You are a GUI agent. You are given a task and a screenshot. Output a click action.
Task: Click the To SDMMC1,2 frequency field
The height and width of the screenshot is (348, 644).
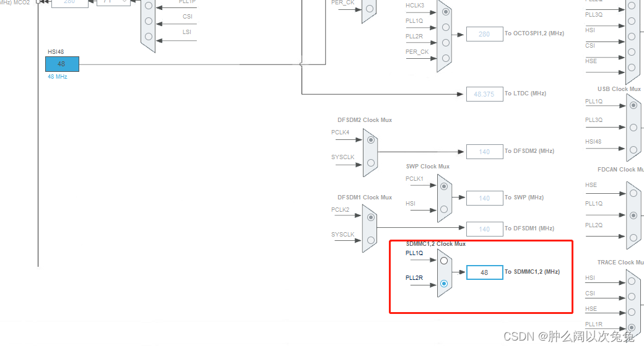pos(485,272)
